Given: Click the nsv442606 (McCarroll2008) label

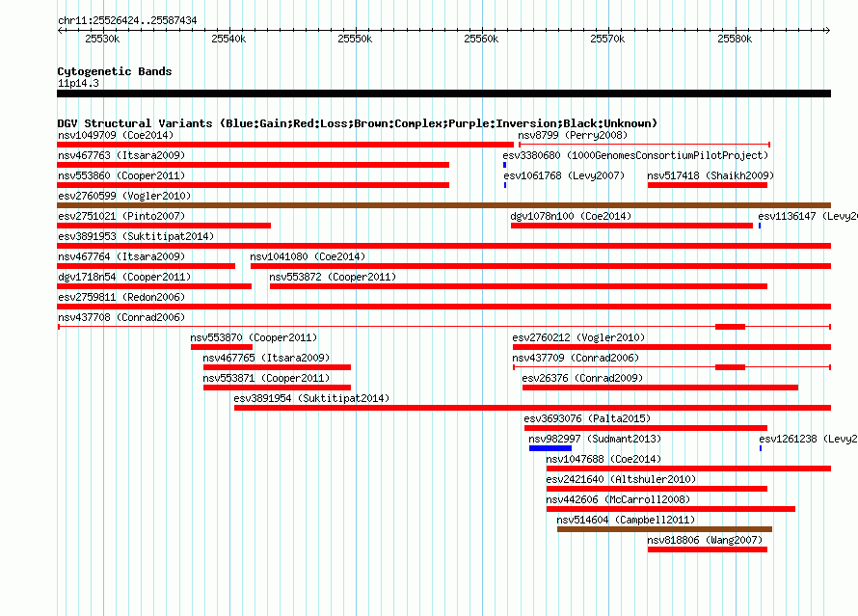Looking at the screenshot, I should (618, 499).
